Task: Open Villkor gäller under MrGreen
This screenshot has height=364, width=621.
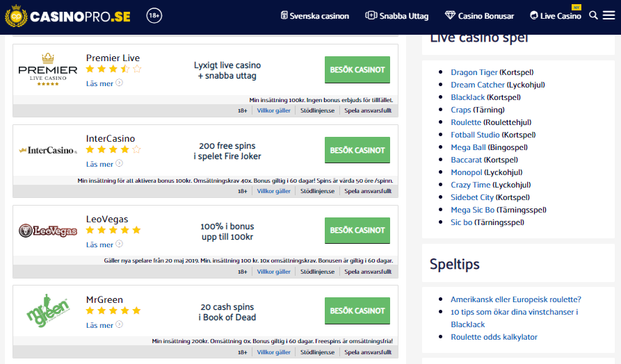Action: [274, 352]
